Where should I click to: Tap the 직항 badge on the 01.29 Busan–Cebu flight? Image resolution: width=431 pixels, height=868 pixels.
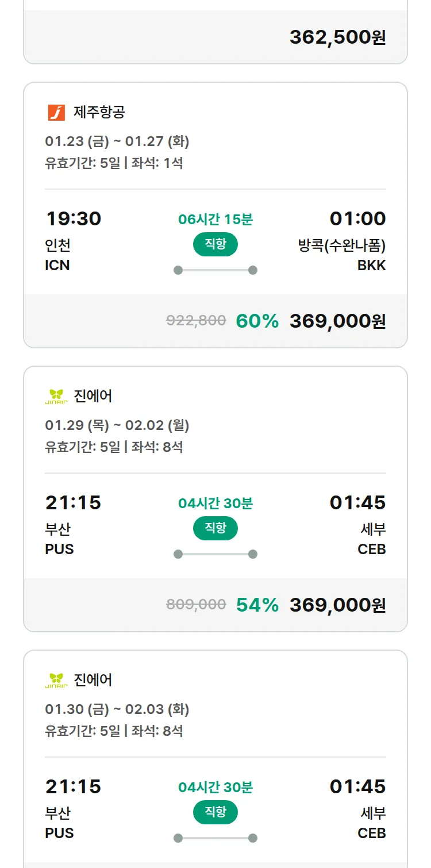215,528
